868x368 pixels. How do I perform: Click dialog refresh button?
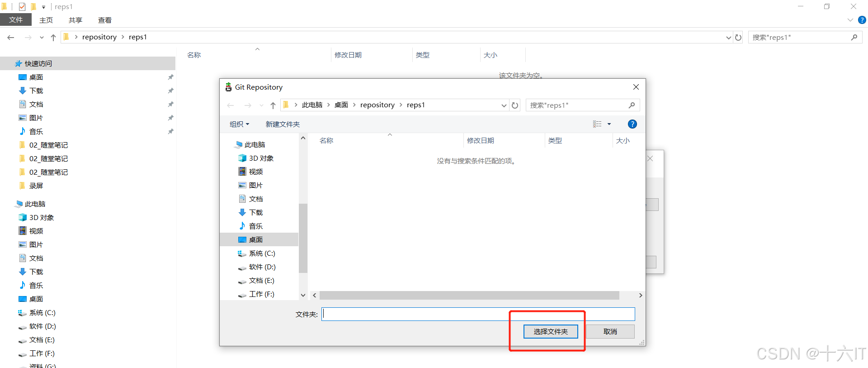[515, 105]
